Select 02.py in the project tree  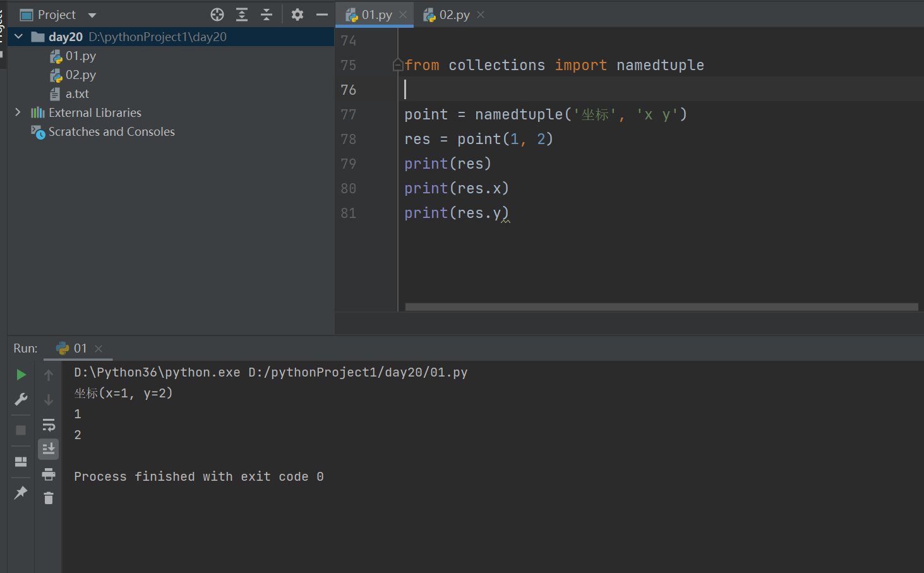[x=81, y=75]
